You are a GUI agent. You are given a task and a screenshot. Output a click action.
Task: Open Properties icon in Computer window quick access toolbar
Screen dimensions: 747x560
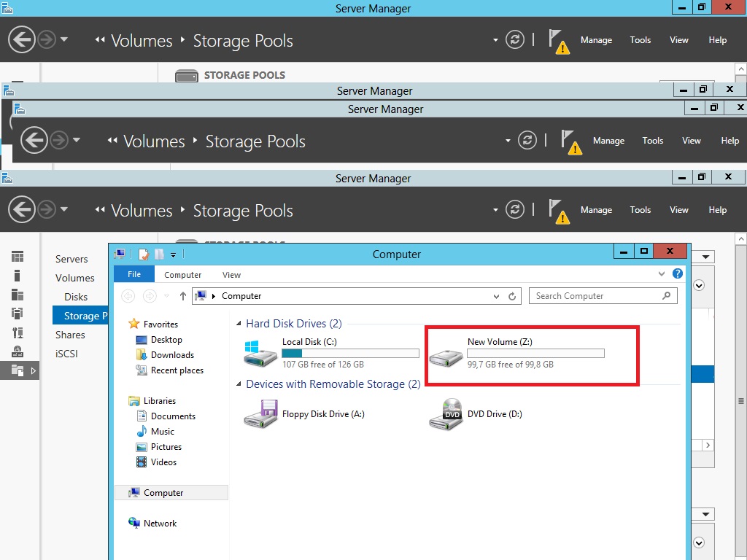144,254
